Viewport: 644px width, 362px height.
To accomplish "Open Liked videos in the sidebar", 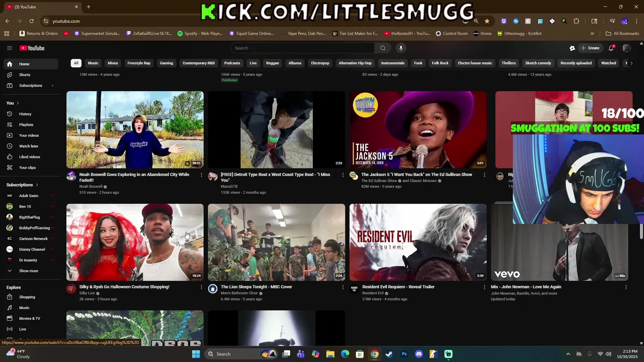I will (29, 157).
